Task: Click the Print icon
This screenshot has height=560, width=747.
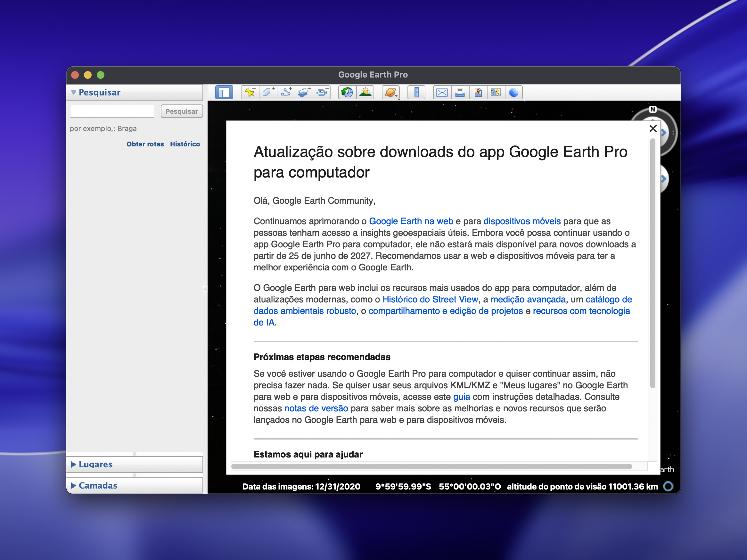Action: [460, 92]
